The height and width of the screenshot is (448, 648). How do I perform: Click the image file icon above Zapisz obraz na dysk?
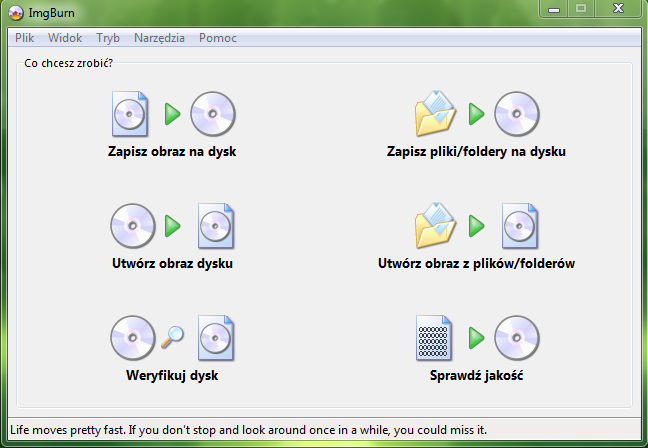click(x=130, y=114)
